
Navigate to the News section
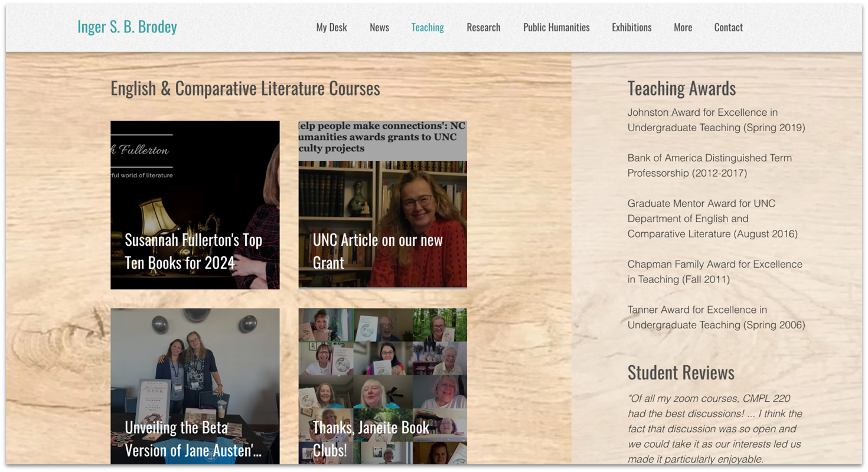pos(379,27)
